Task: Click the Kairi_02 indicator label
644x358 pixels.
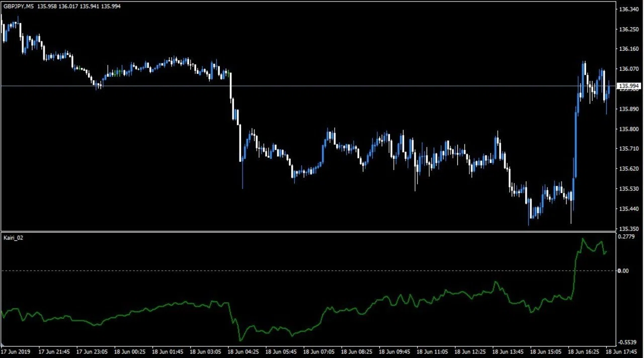Action: click(14, 237)
